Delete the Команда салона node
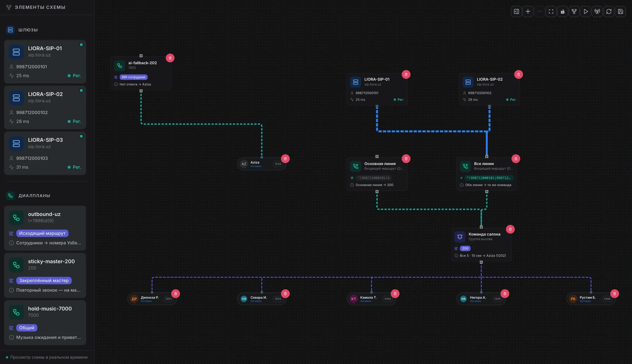 (510, 229)
